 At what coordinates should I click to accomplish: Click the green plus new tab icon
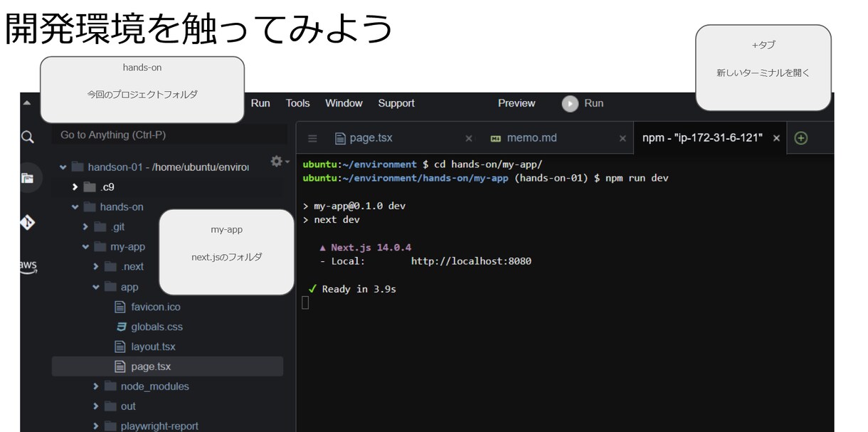tap(800, 138)
